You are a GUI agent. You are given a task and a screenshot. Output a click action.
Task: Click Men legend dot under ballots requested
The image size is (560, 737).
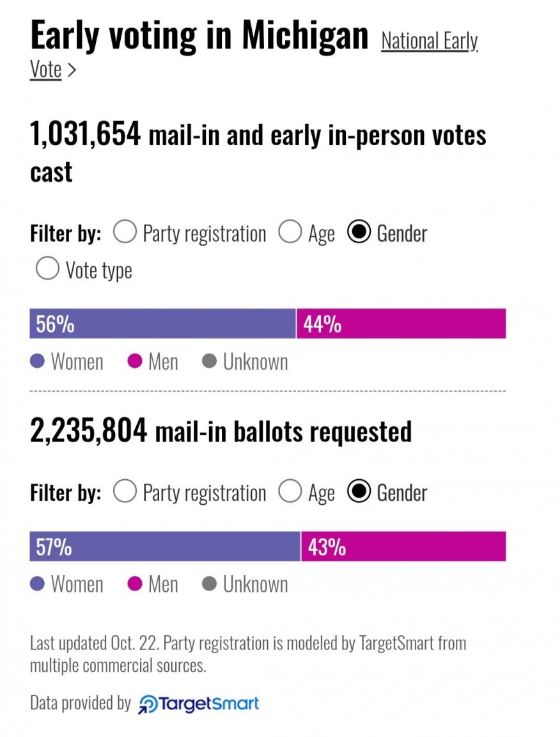(135, 584)
